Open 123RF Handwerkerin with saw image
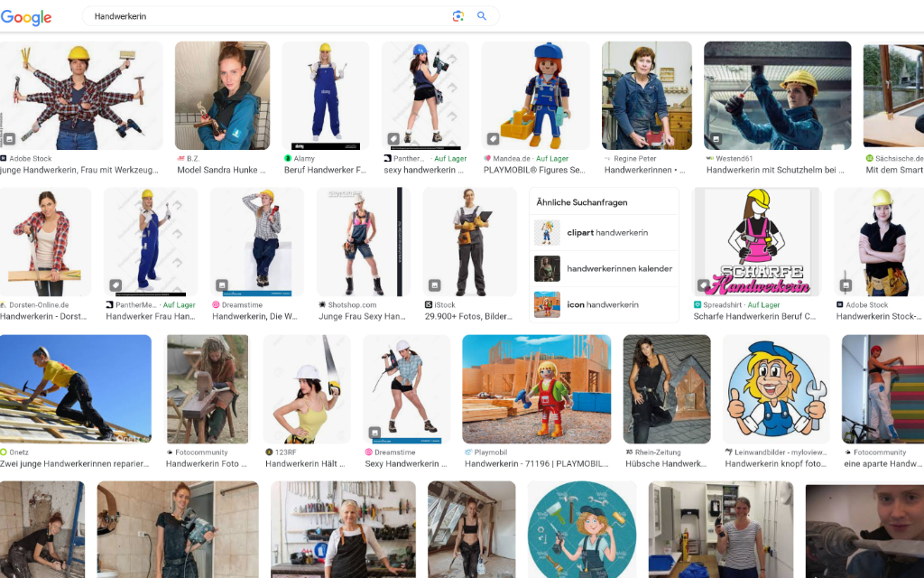The height and width of the screenshot is (578, 924). [x=307, y=389]
